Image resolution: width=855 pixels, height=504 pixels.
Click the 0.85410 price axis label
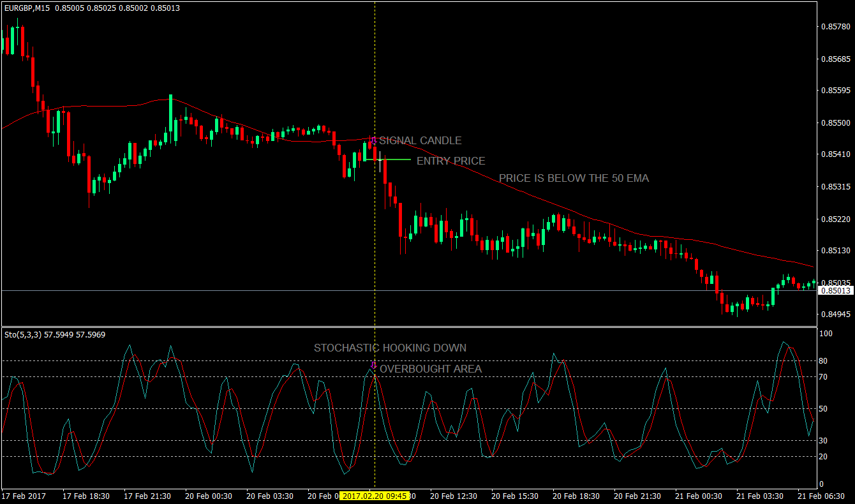(836, 154)
